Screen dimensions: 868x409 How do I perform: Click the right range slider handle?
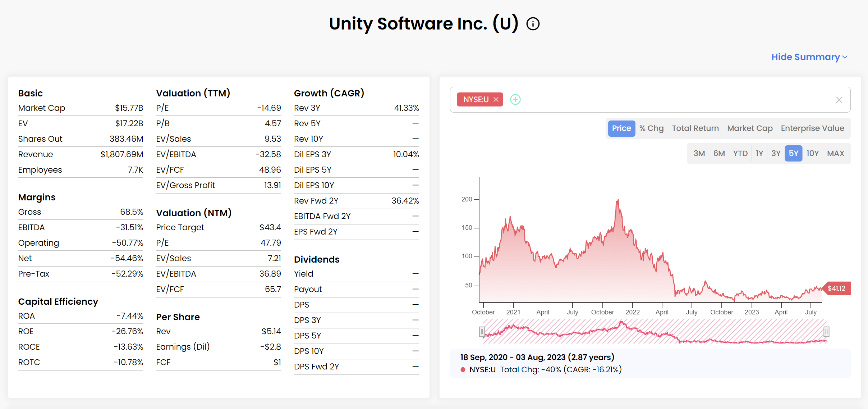pos(826,331)
